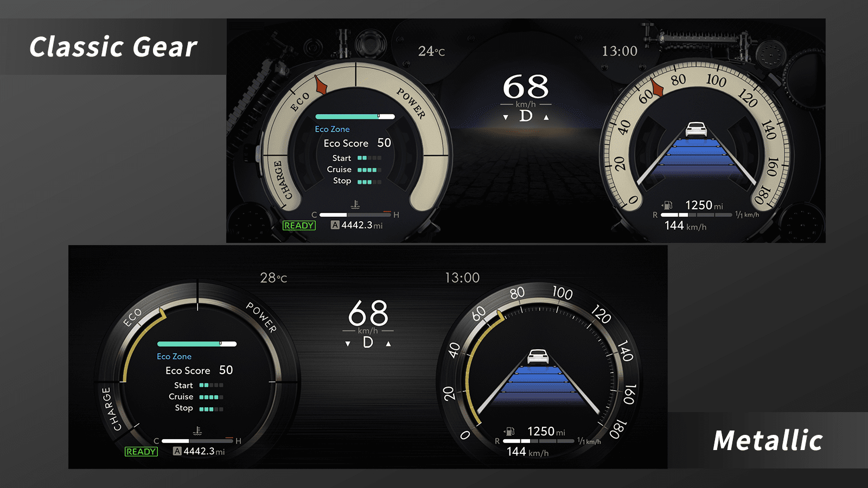Click the fuel pump icon in Metallic gauge
The width and height of the screenshot is (868, 488).
pos(509,431)
